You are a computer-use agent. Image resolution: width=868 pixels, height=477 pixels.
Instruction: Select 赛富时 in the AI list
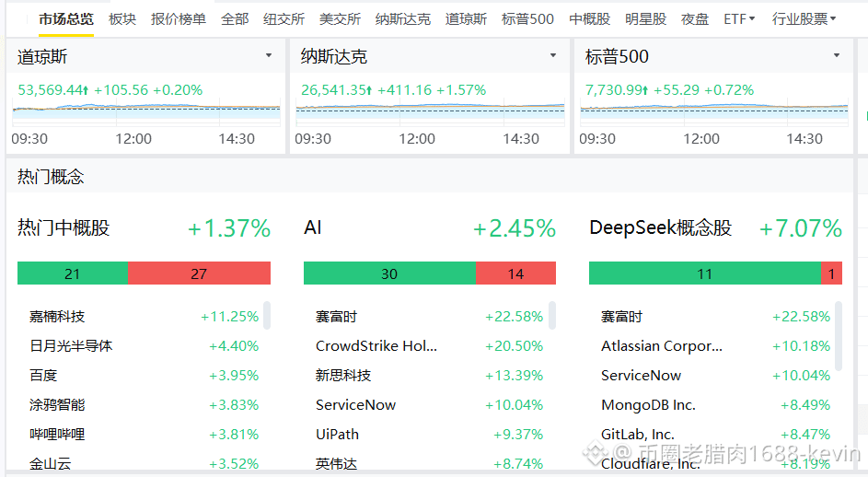coord(429,317)
